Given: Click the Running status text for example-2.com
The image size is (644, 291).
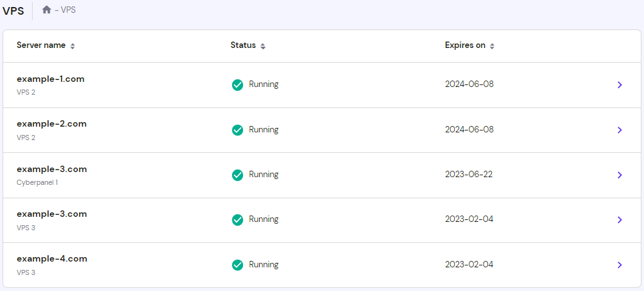Looking at the screenshot, I should [263, 130].
